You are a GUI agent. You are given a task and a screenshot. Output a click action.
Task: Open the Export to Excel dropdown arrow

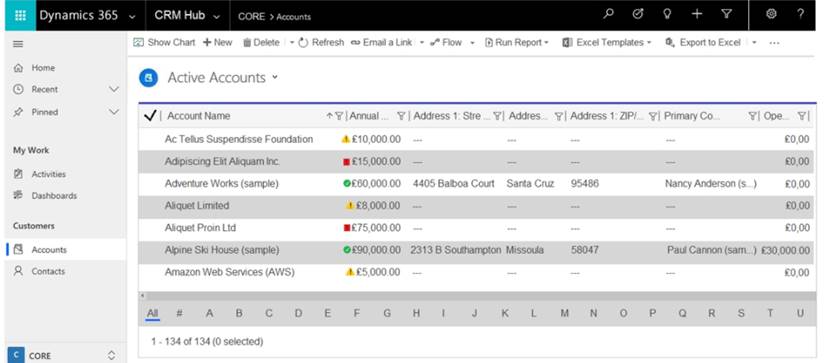pyautogui.click(x=754, y=43)
